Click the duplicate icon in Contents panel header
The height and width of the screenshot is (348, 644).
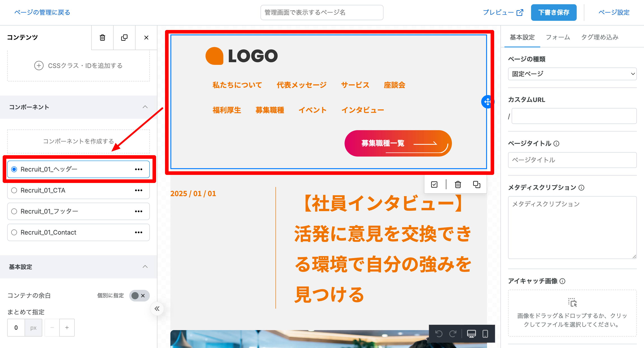(124, 38)
